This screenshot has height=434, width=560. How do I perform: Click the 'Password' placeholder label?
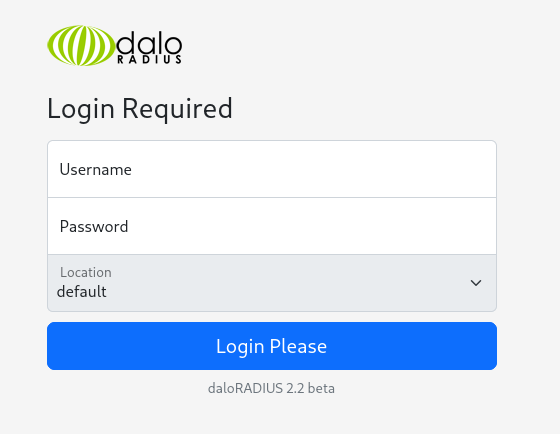coord(94,226)
